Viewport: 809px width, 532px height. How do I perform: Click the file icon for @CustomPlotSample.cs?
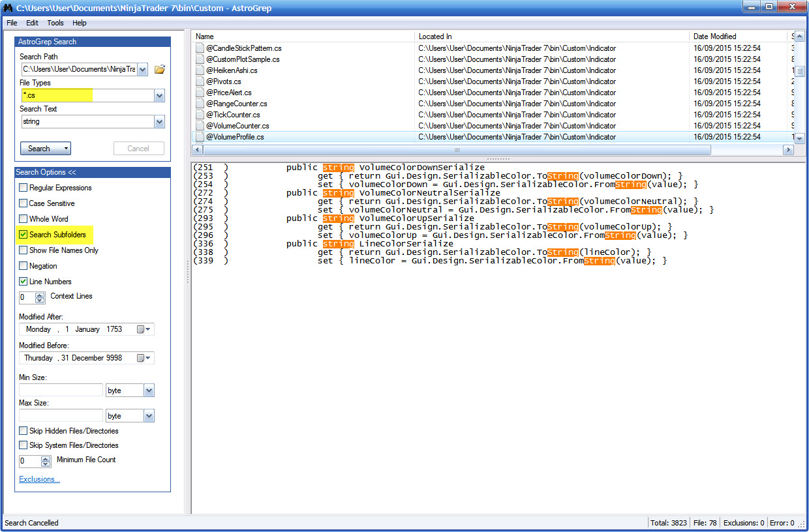pyautogui.click(x=200, y=59)
